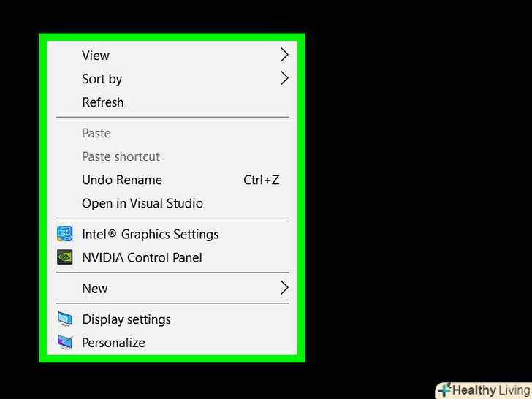
Task: Open Intel Graphics Settings label
Action: [x=151, y=235]
